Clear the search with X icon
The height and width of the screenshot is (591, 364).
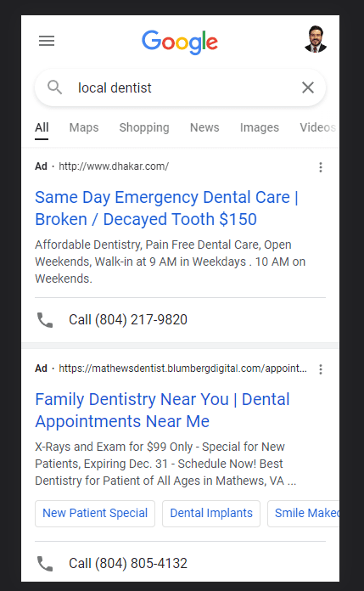[308, 87]
